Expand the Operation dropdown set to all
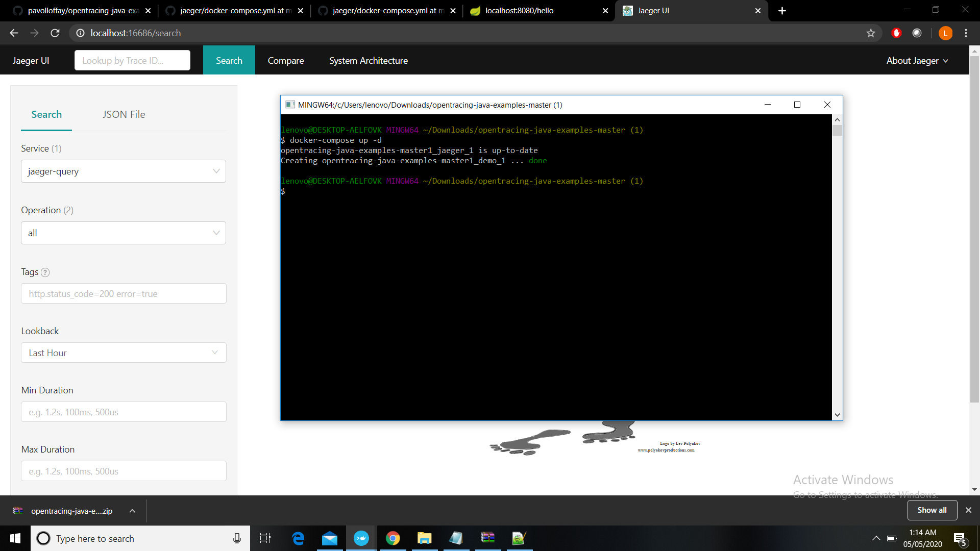Screen dimensions: 980x551 tap(123, 233)
